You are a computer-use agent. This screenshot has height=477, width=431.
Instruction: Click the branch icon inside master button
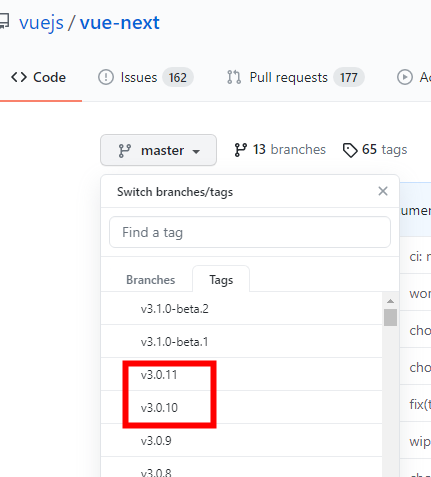(x=125, y=151)
